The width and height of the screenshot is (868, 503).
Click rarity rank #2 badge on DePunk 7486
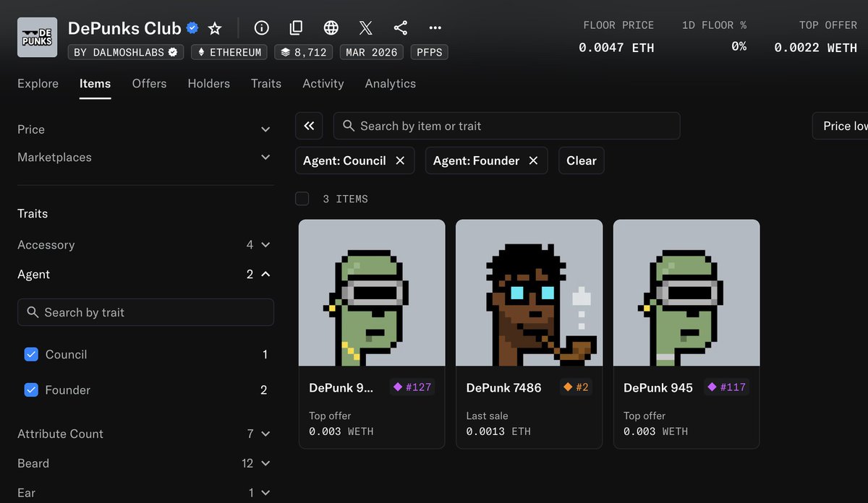[x=576, y=387]
